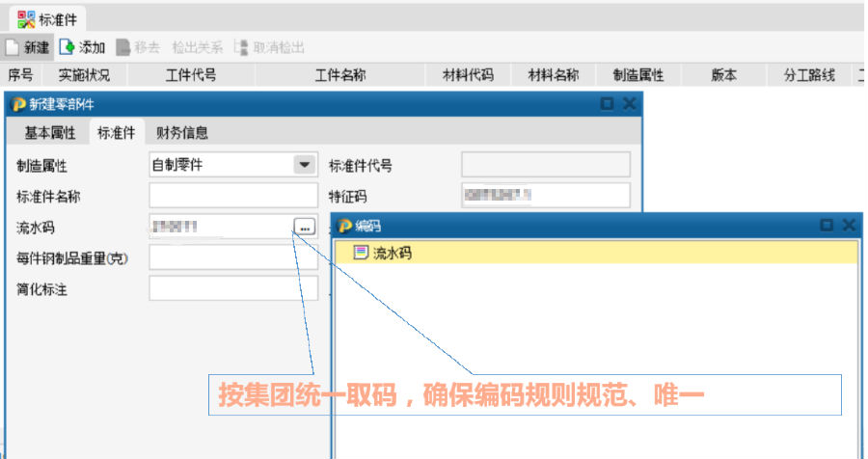Click the 序号 column header
This screenshot has width=868, height=459.
tap(20, 75)
